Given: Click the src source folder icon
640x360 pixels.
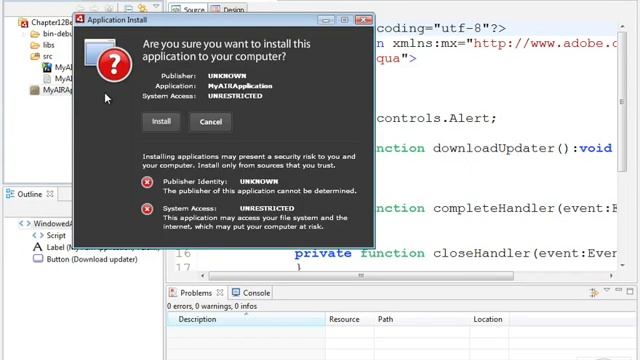Looking at the screenshot, I should tap(35, 56).
